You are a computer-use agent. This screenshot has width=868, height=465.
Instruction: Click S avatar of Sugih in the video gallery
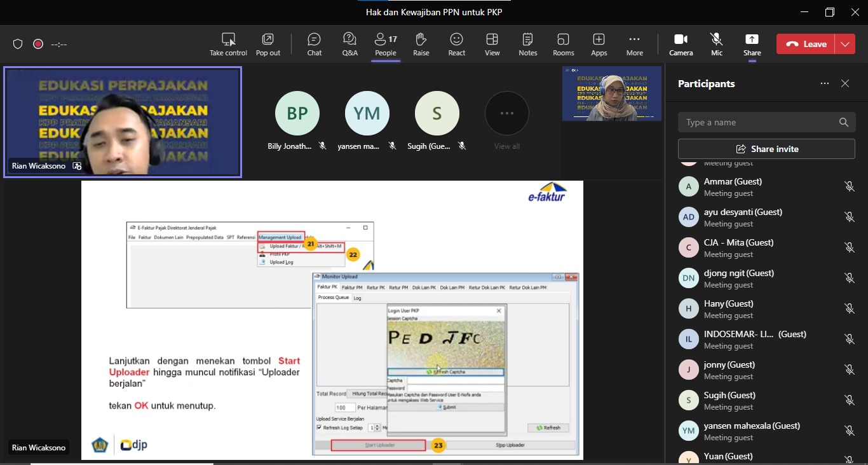click(437, 113)
